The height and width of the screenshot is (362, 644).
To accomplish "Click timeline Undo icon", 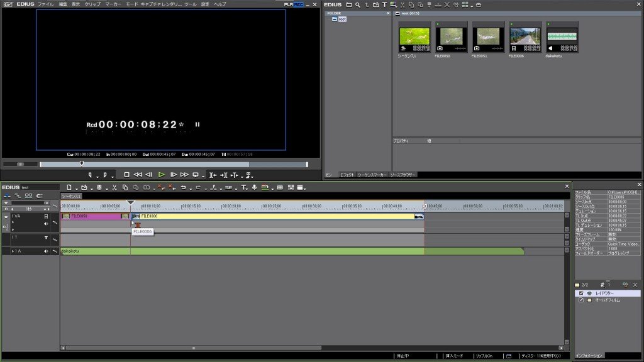I will [183, 187].
